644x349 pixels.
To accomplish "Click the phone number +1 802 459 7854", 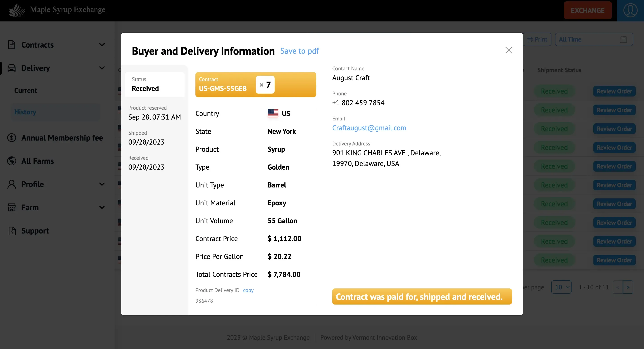I will click(358, 103).
